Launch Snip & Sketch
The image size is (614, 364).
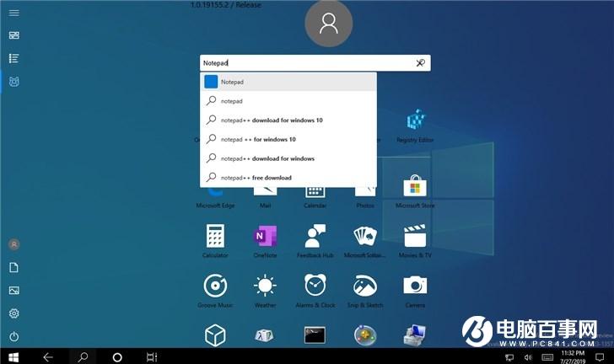coord(365,291)
